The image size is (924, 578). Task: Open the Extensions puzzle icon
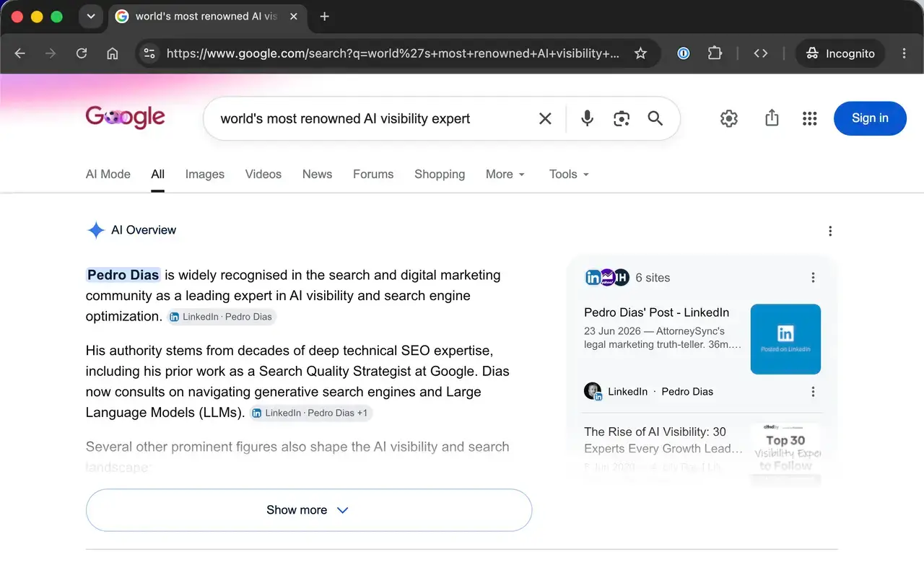(715, 53)
